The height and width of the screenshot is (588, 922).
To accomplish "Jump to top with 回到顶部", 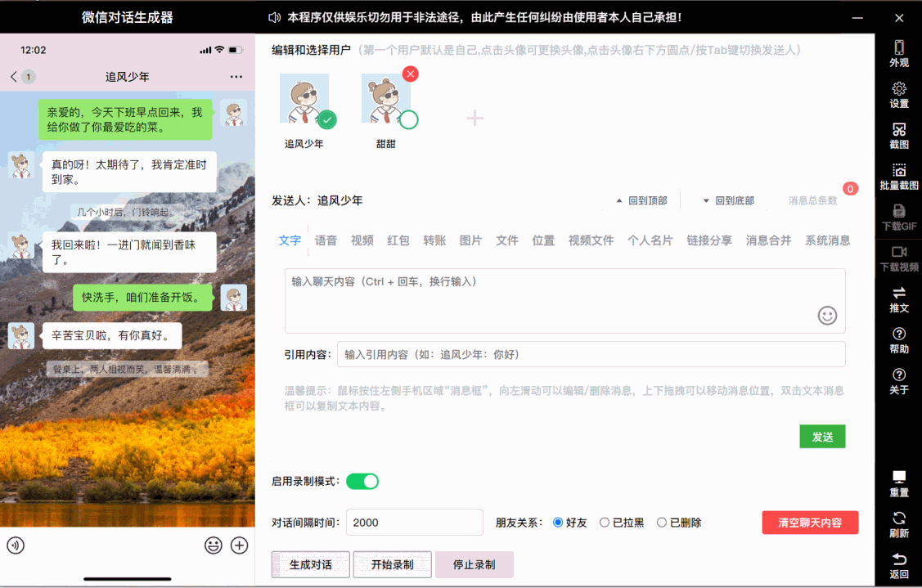I will [x=641, y=201].
